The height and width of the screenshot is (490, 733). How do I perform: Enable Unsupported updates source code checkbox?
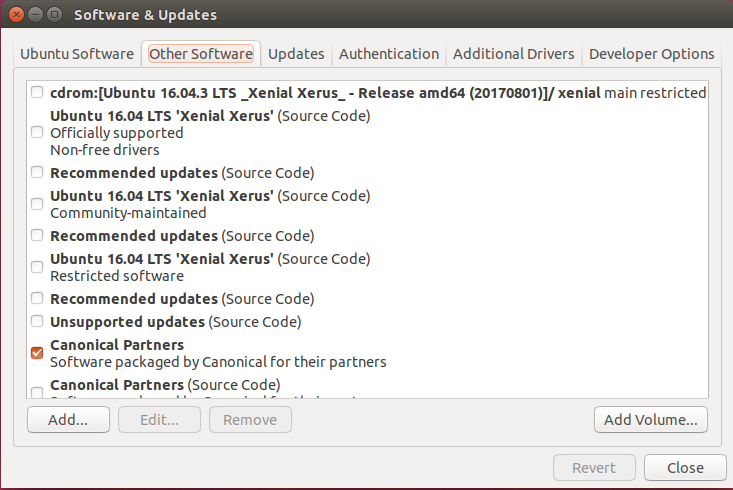click(37, 321)
